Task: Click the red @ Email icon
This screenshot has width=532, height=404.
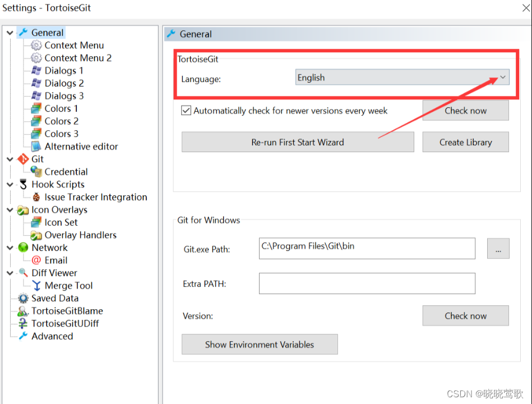Action: coord(36,260)
